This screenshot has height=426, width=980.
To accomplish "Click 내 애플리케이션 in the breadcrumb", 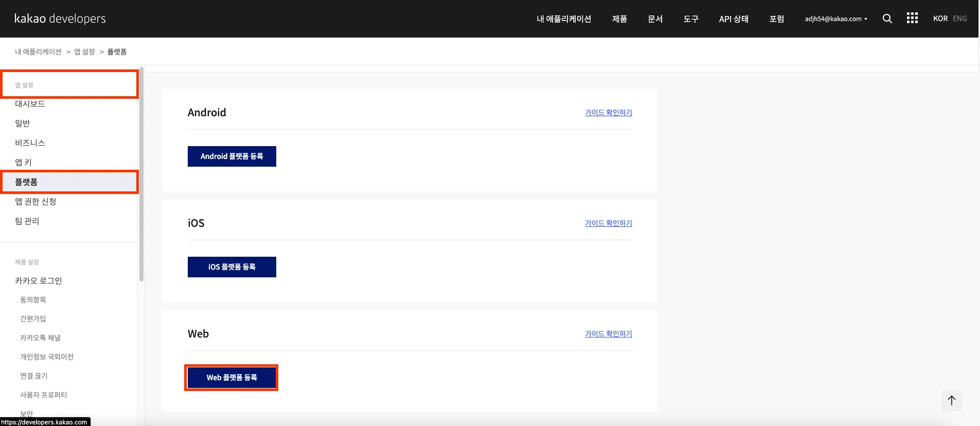I will click(38, 52).
